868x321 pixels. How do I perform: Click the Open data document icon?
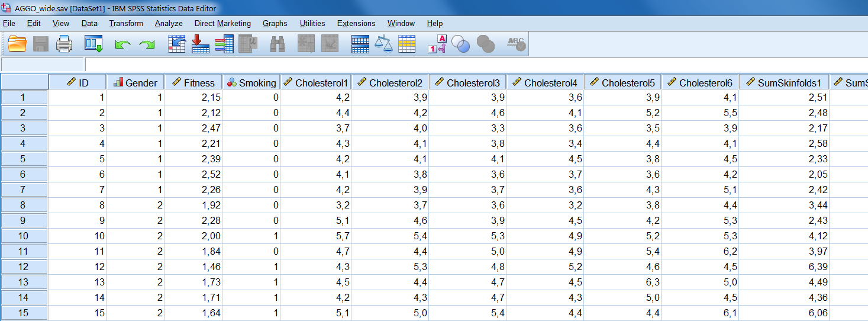[x=18, y=44]
